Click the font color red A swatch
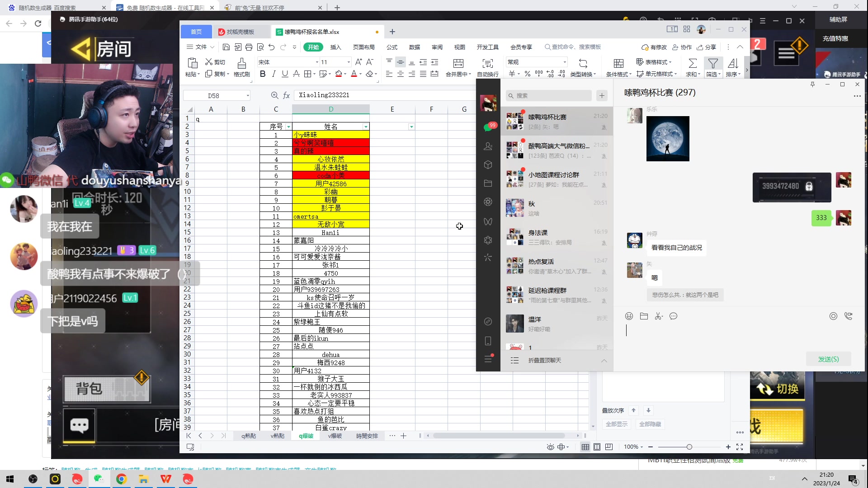 click(x=354, y=74)
